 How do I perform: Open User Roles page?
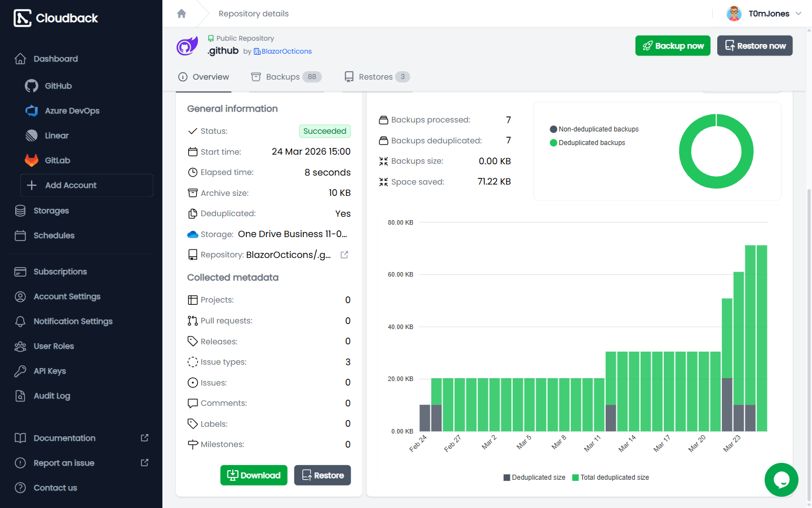click(54, 346)
